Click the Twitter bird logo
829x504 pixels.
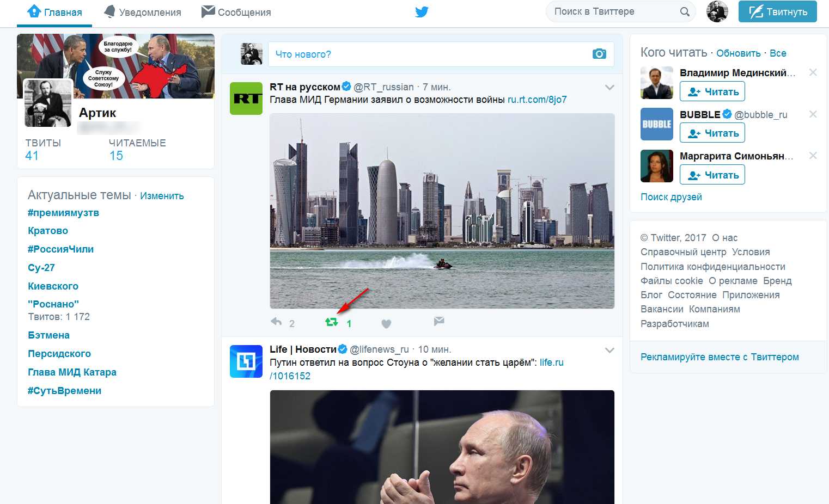[x=422, y=12]
